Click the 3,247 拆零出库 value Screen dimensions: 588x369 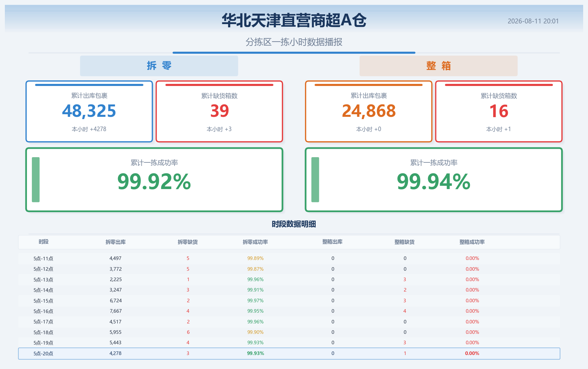coord(115,290)
